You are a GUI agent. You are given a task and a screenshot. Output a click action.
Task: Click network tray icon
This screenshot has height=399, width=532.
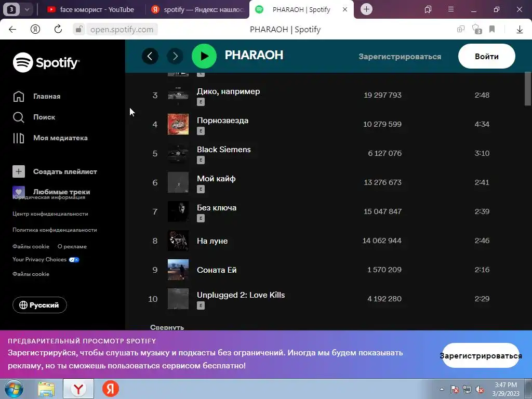click(x=467, y=389)
